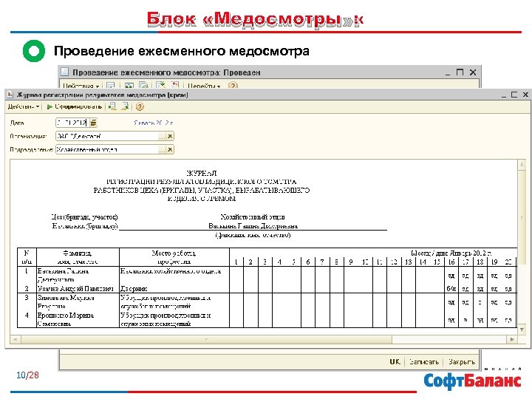
Task: Click the second settings icon after Сформировать
Action: [x=125, y=106]
